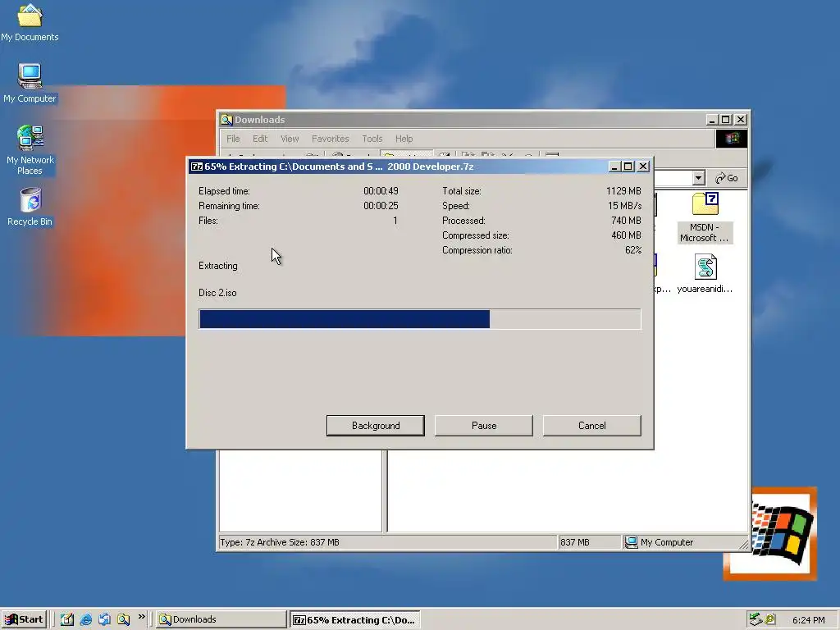This screenshot has height=630, width=840.
Task: Switch to Downloads taskbar button
Action: 221,619
